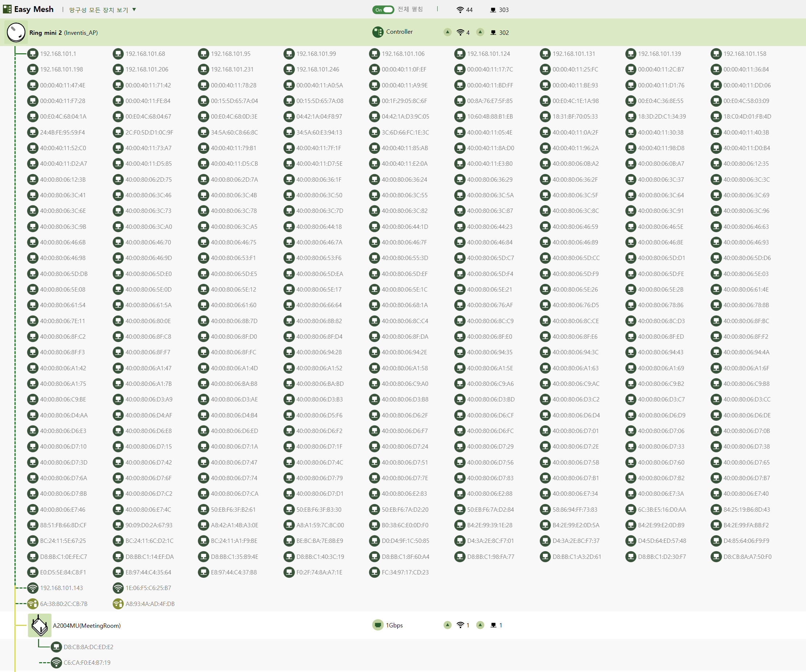Collapse A2004MU wireless clients arrow
Screen dimensions: 806x672
[447, 625]
